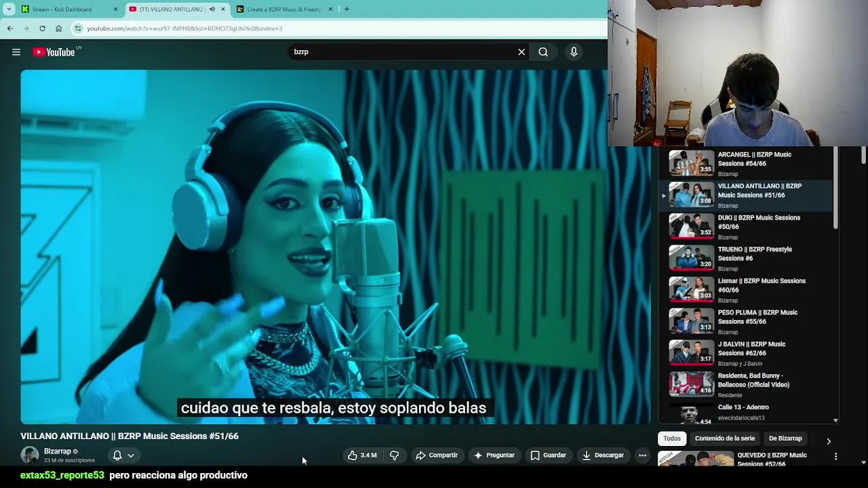Close the VILLANO ANTILLANO tab
The width and height of the screenshot is (868, 488).
pyautogui.click(x=222, y=9)
